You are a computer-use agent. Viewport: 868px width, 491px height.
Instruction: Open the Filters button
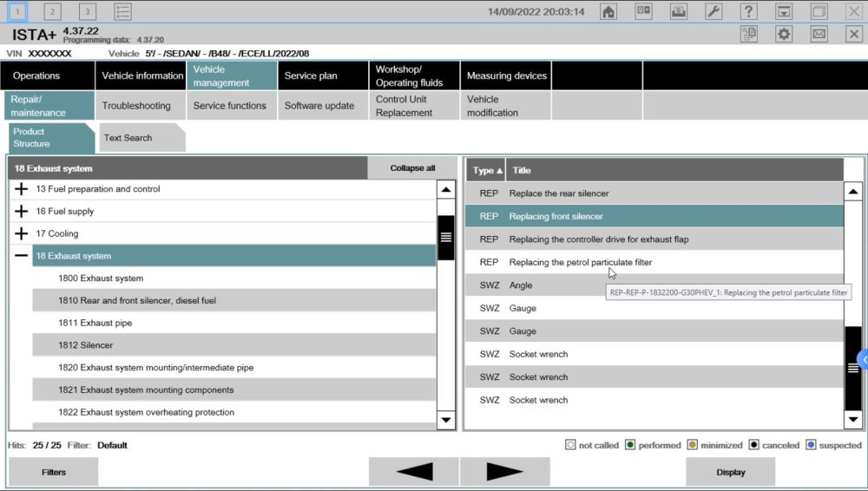53,472
